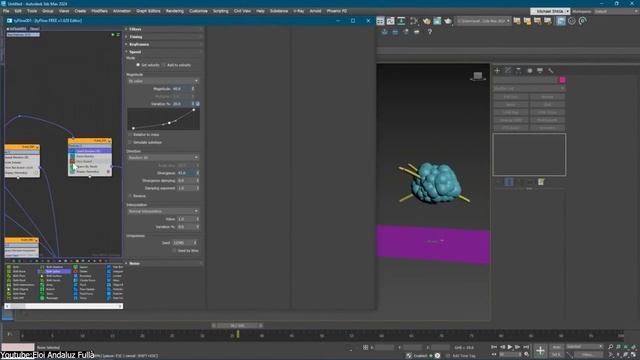The height and width of the screenshot is (360, 640).
Task: Click Render Production teapot with arrow
Action: [x=448, y=21]
